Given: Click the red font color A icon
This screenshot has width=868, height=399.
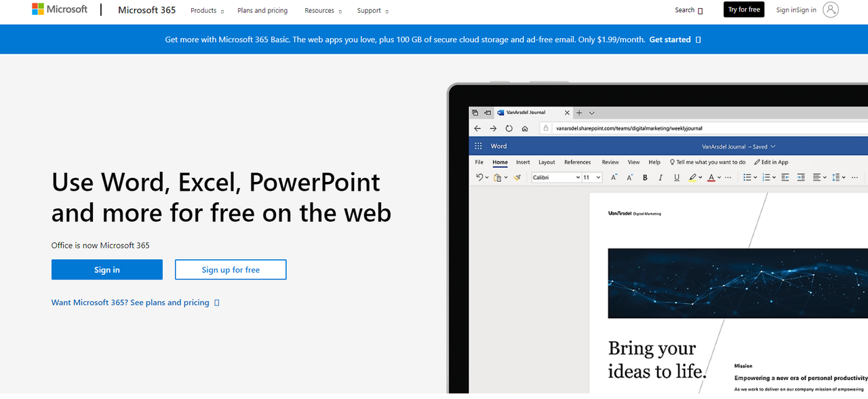Looking at the screenshot, I should (x=711, y=177).
